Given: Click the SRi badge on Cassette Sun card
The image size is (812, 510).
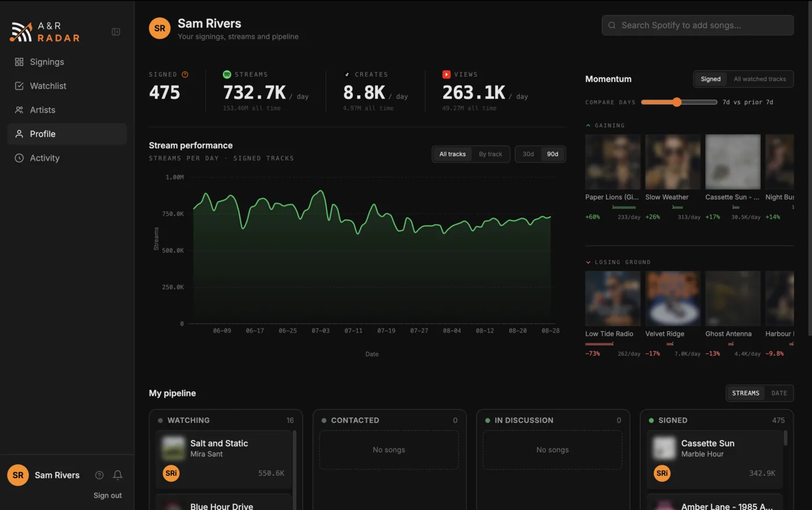Looking at the screenshot, I should click(x=662, y=473).
